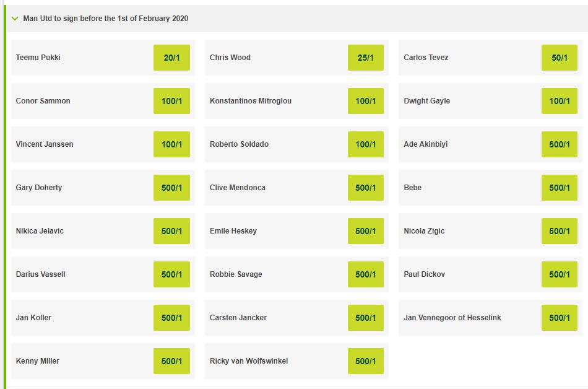The width and height of the screenshot is (588, 389).
Task: Pick Carlos Tevez 50/1 odds button
Action: [559, 58]
